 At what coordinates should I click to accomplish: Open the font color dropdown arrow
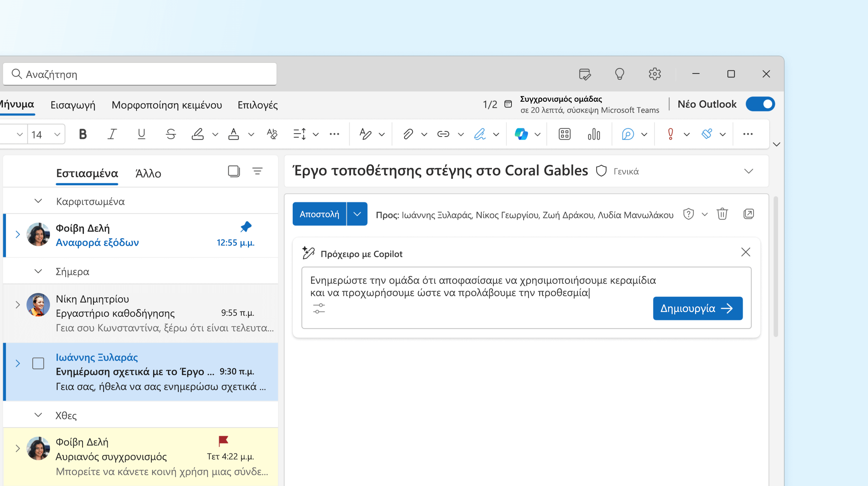coord(251,134)
